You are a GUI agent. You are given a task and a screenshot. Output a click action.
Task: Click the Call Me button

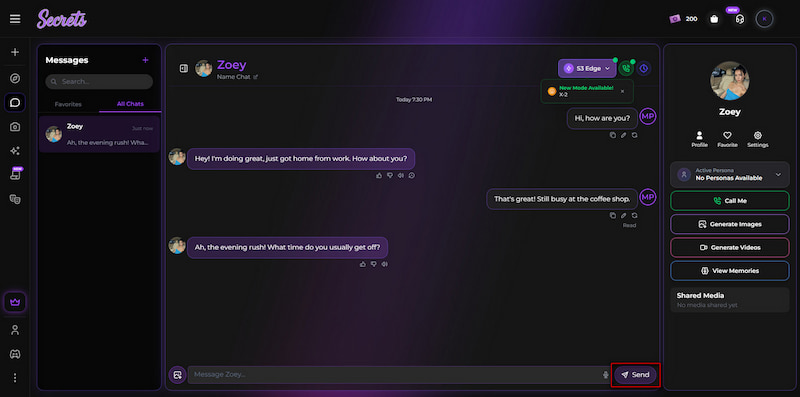[730, 201]
